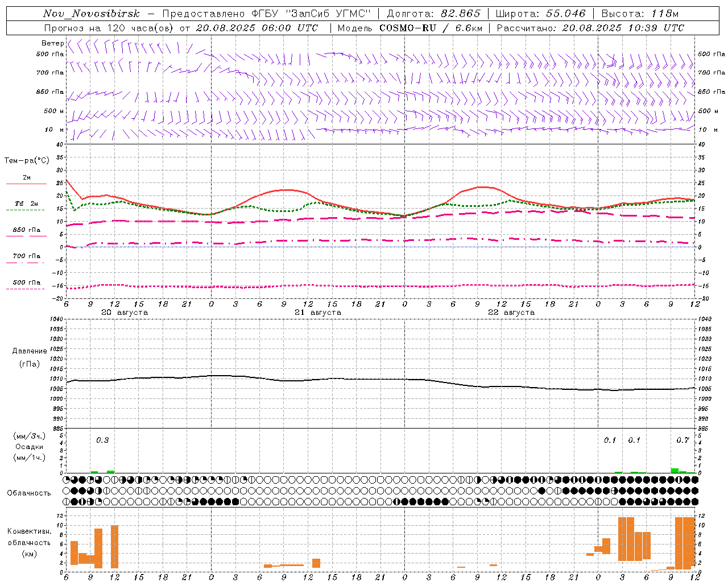The width and height of the screenshot is (728, 582).
Task: Click the Td 2м dew point legend label
Action: pos(27,203)
